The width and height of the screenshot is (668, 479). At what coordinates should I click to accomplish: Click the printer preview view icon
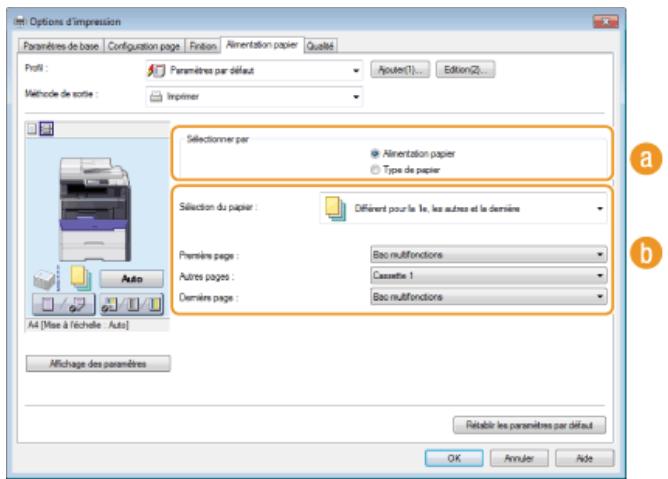pos(46,129)
